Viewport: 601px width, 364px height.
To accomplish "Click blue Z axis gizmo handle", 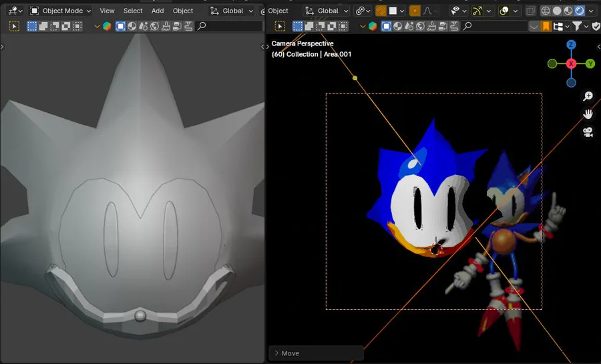I will click(571, 45).
